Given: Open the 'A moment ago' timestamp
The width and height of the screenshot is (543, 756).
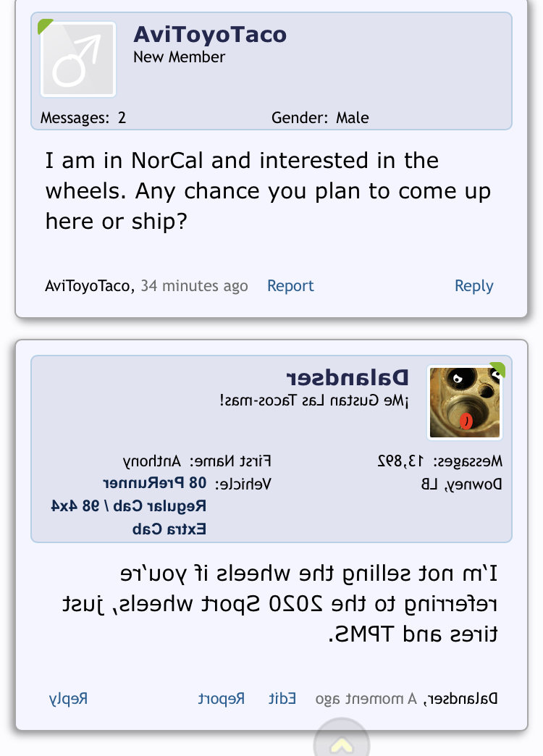Looking at the screenshot, I should pos(366,699).
